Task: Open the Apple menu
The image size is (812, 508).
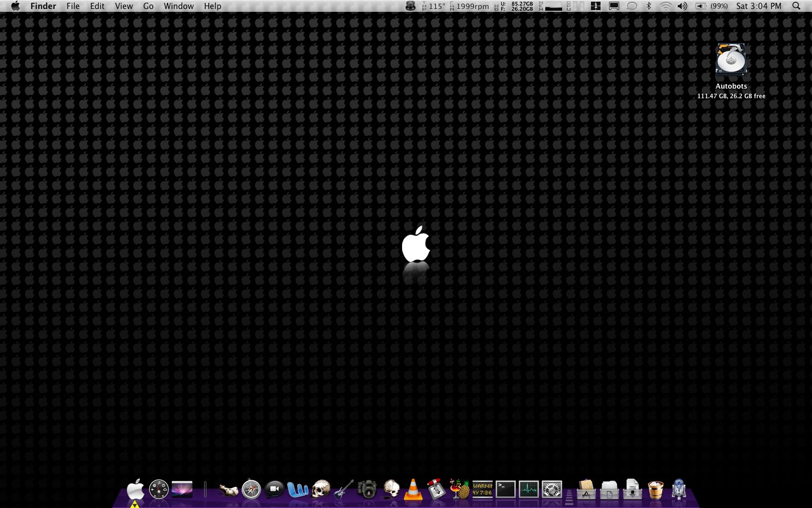Action: 15,6
